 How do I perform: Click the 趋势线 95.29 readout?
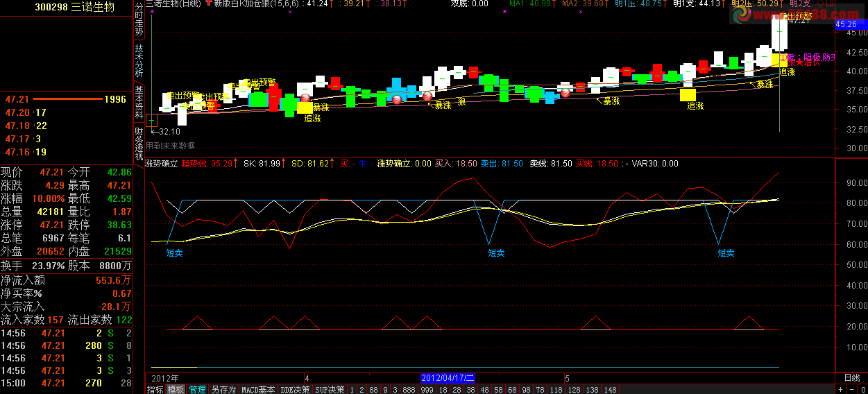click(209, 164)
